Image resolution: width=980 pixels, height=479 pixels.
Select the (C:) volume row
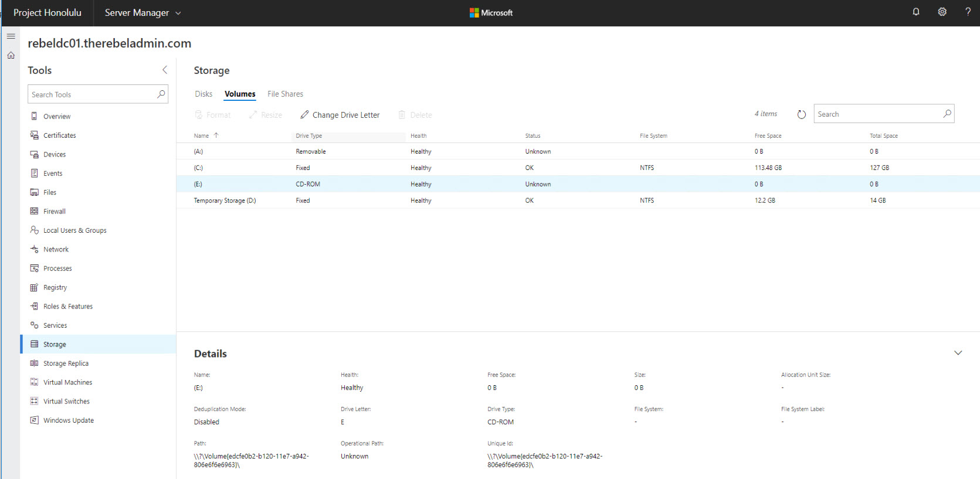tap(578, 168)
